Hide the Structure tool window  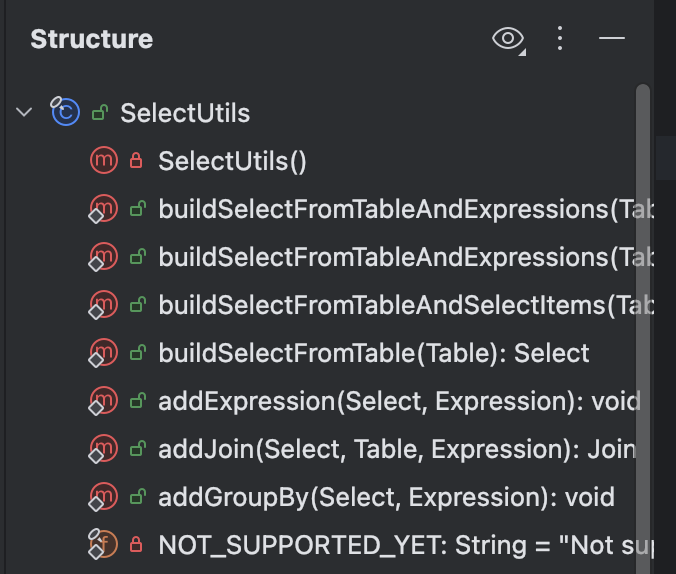[611, 38]
